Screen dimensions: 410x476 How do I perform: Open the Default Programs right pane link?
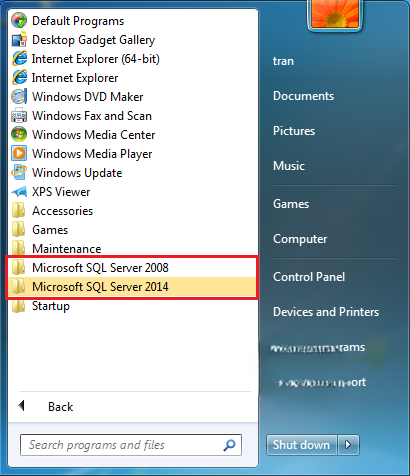tap(318, 348)
